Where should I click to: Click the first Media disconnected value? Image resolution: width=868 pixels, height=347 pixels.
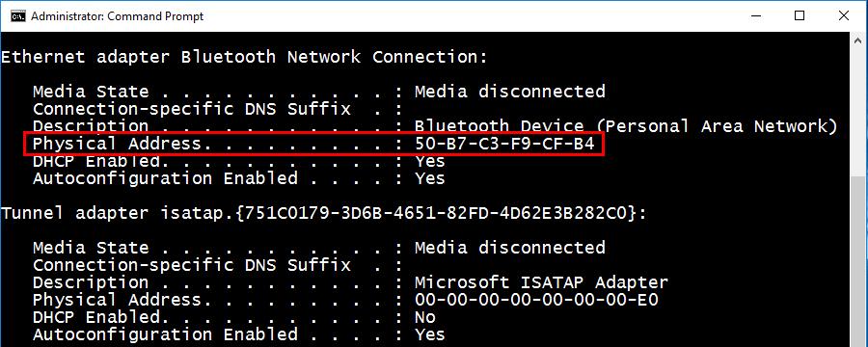click(510, 92)
